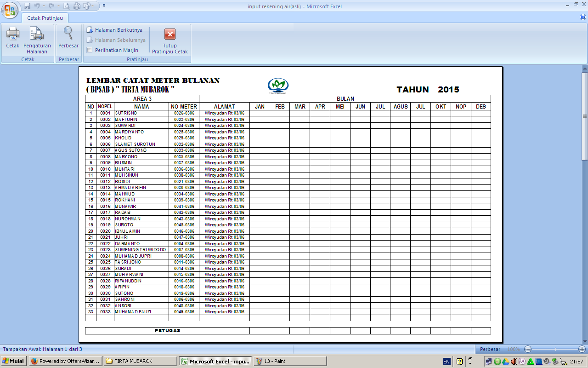
Task: Click the zoom out minus button
Action: [x=528, y=349]
